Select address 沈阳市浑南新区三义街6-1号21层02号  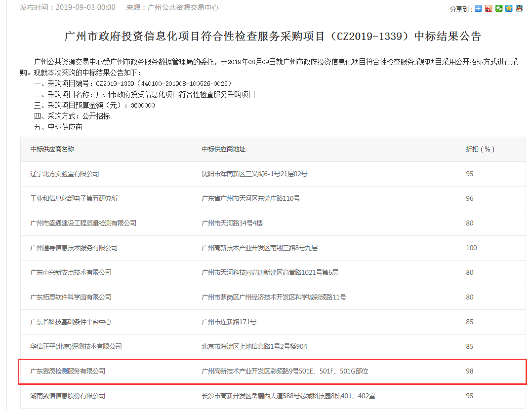[x=254, y=174]
